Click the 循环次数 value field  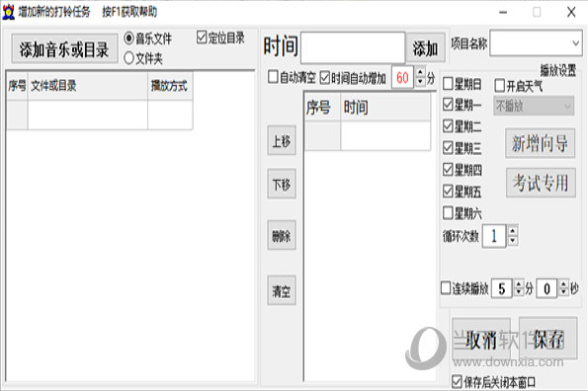pyautogui.click(x=494, y=236)
